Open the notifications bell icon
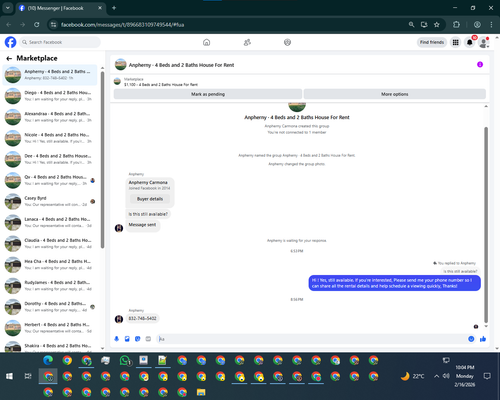 click(469, 42)
